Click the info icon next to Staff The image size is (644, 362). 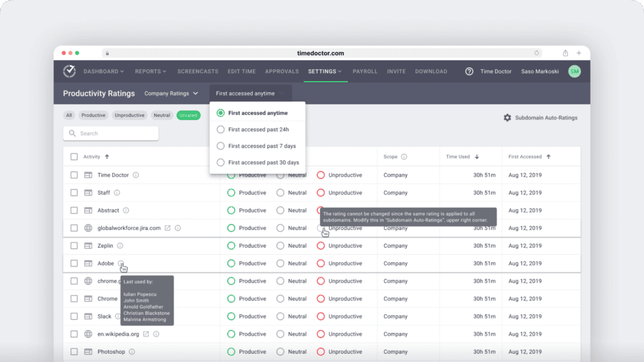pos(117,193)
